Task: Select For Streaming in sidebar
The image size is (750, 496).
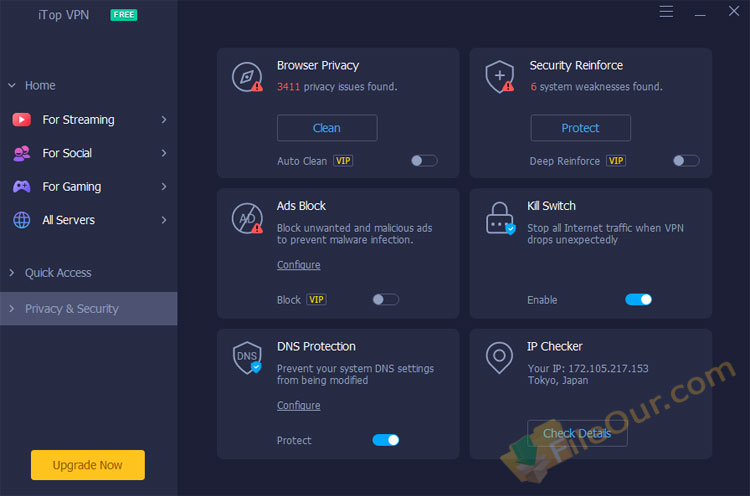Action: point(89,120)
